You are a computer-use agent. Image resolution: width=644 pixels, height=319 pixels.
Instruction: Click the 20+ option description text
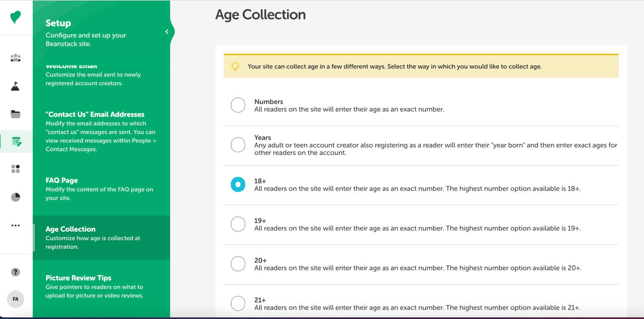(x=418, y=268)
